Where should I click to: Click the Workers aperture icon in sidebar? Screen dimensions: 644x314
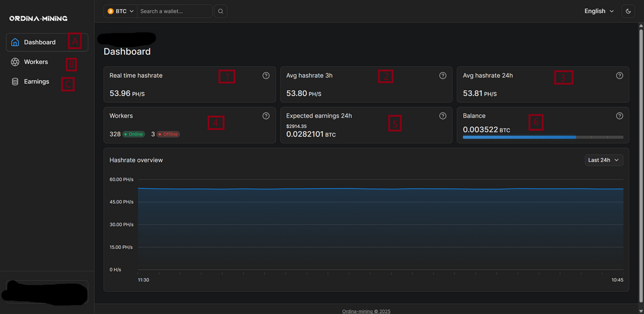(x=15, y=62)
